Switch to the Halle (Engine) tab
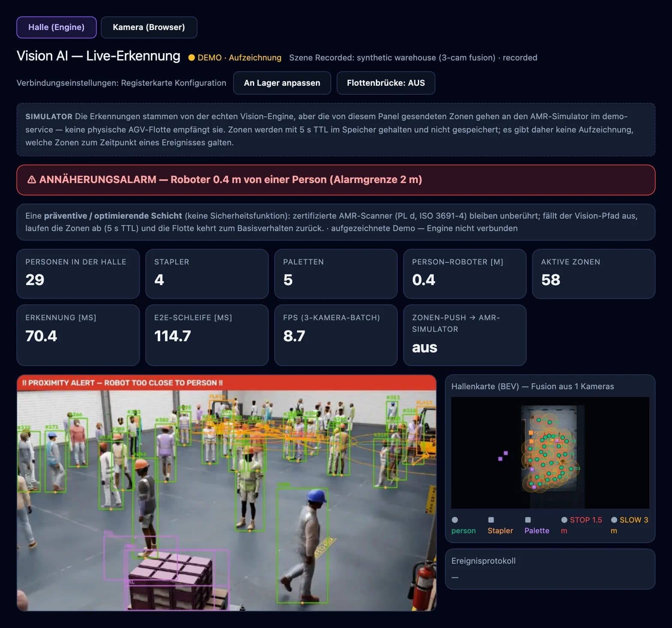The image size is (672, 628). click(56, 27)
